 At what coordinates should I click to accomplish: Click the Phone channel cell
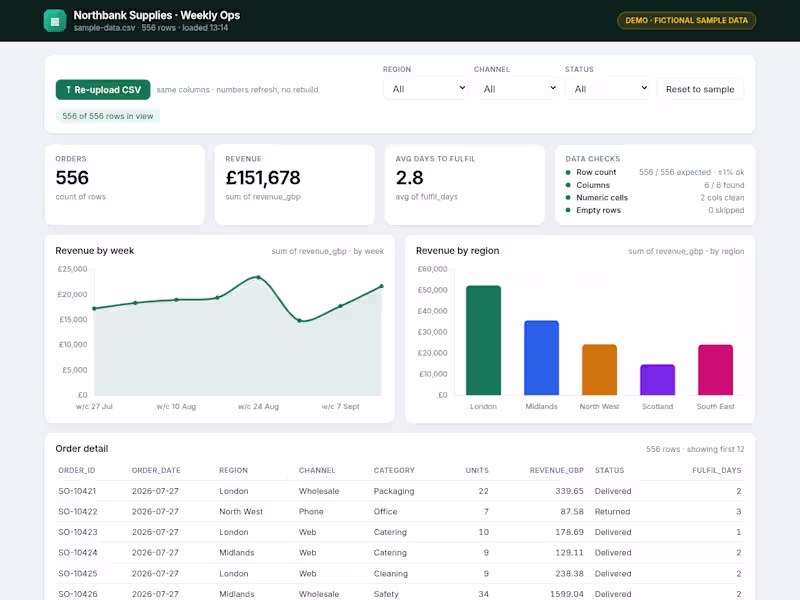pyautogui.click(x=311, y=512)
